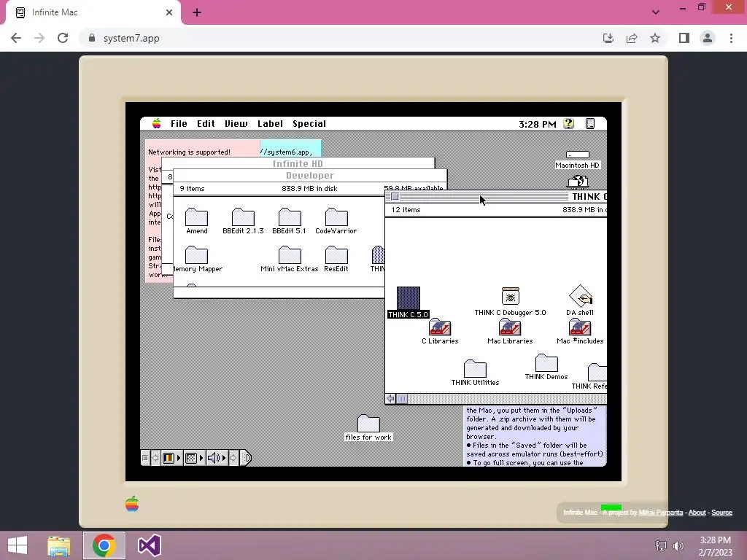Select the Memory Mapper folder
Viewport: 747px width, 560px height.
point(197,255)
